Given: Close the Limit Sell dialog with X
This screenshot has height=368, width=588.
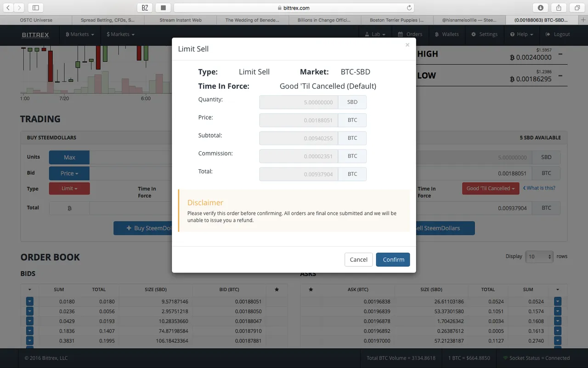Looking at the screenshot, I should pyautogui.click(x=407, y=45).
